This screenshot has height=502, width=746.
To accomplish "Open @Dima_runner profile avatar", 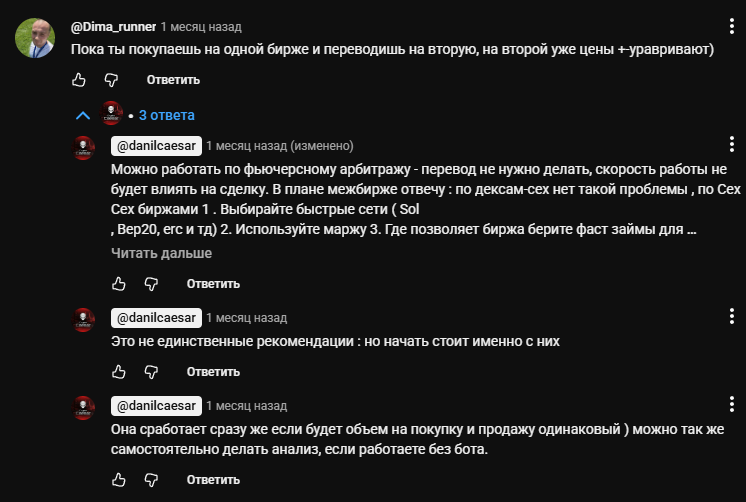I will 35,38.
